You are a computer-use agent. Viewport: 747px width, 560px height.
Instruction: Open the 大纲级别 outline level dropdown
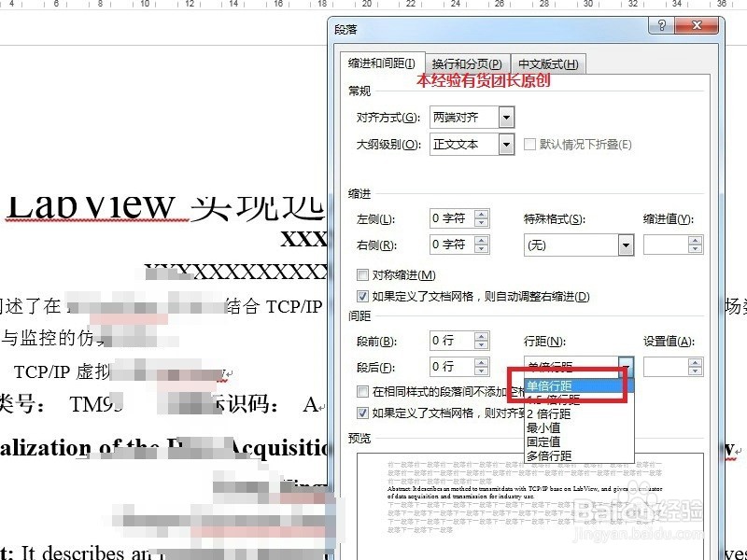coord(506,145)
